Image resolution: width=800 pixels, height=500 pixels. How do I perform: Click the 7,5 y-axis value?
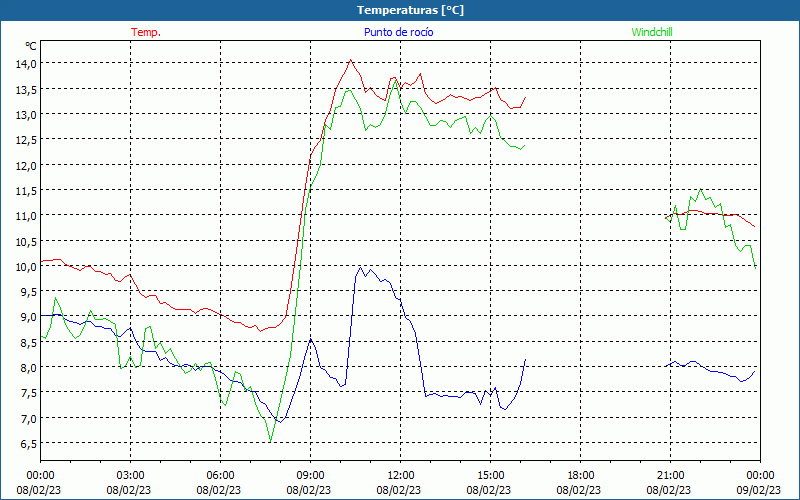click(x=28, y=393)
